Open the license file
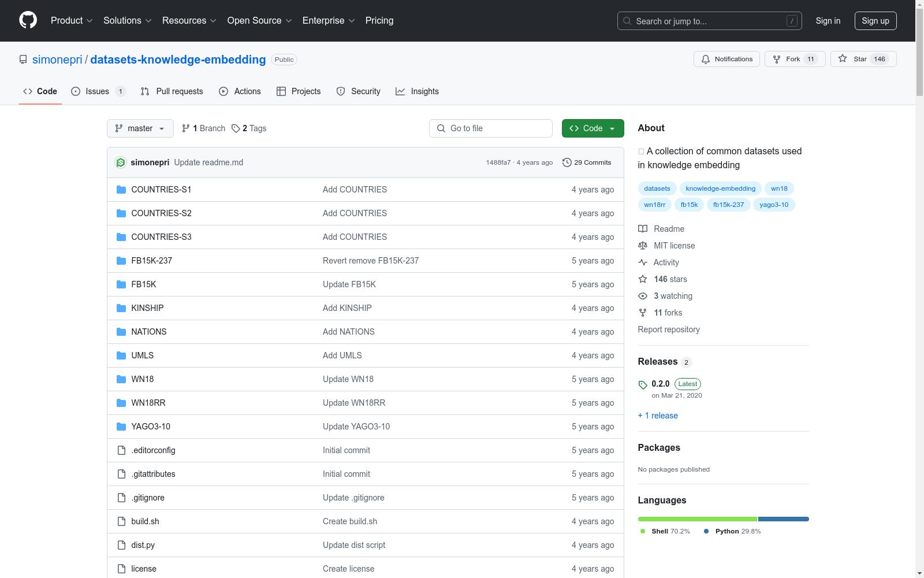The width and height of the screenshot is (924, 578). 144,569
